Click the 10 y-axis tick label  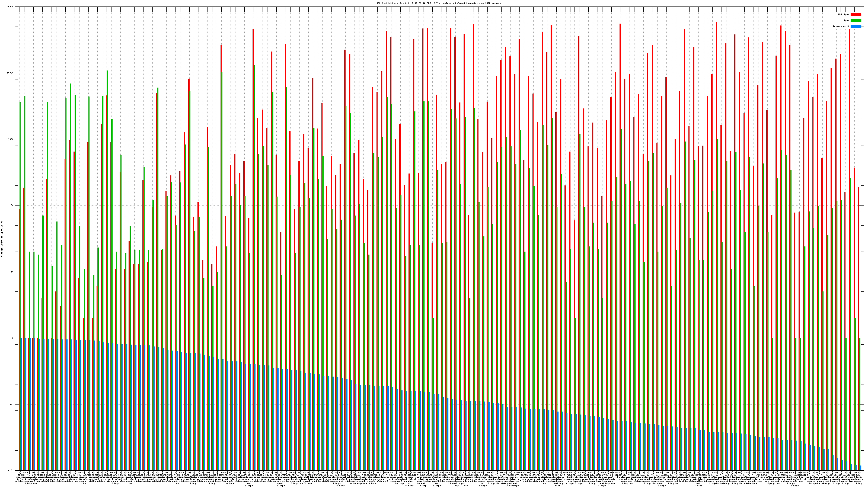[12, 272]
